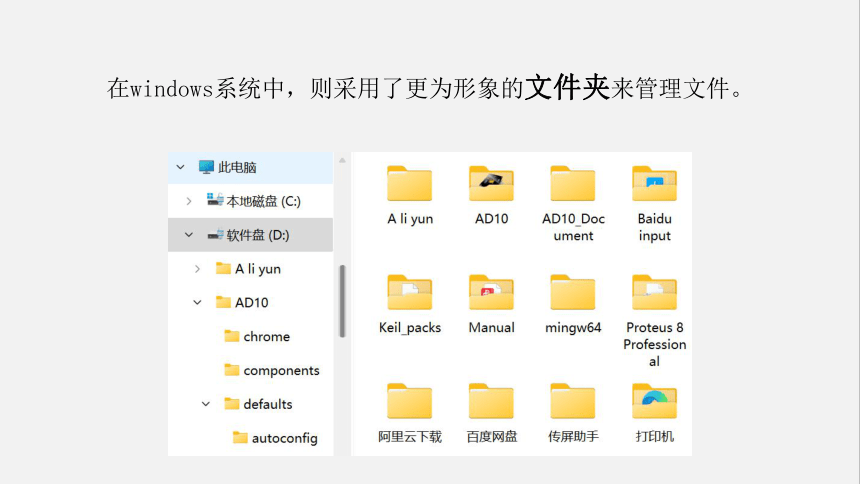Select 软件盘 (D:) label in the tree

tap(258, 235)
